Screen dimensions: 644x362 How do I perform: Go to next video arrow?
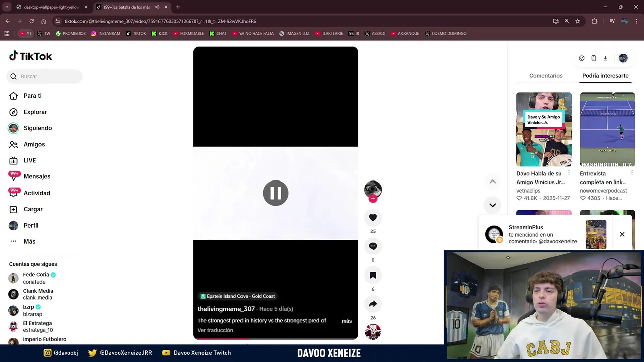493,205
